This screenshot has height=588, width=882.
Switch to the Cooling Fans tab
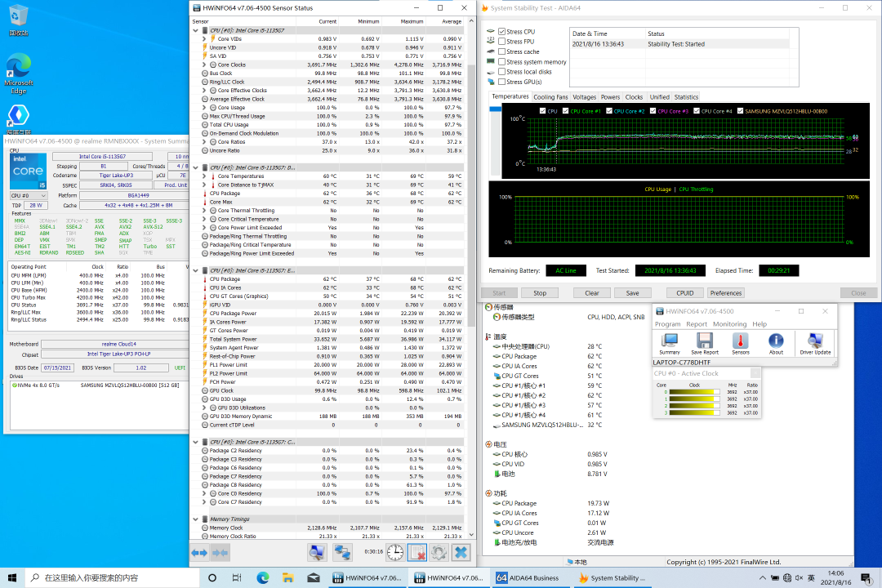pos(550,97)
